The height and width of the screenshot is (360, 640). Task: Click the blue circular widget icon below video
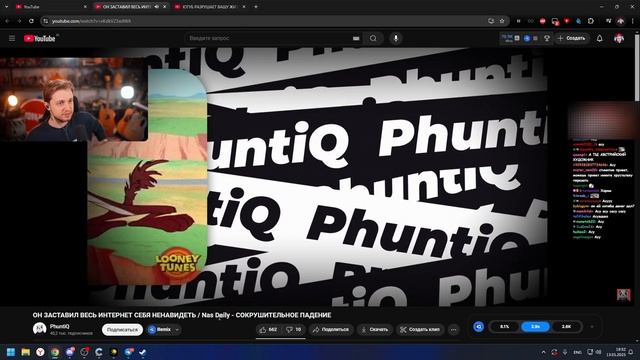tap(479, 327)
